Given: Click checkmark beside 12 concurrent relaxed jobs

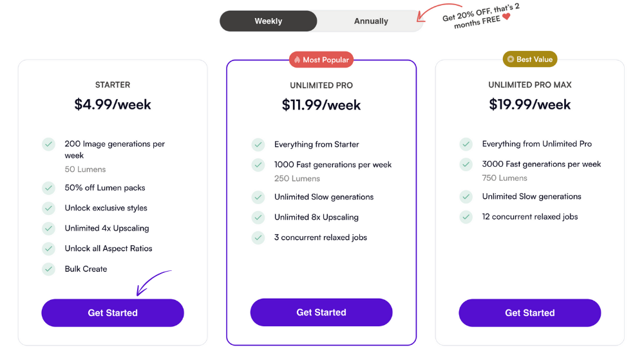Looking at the screenshot, I should [x=466, y=216].
